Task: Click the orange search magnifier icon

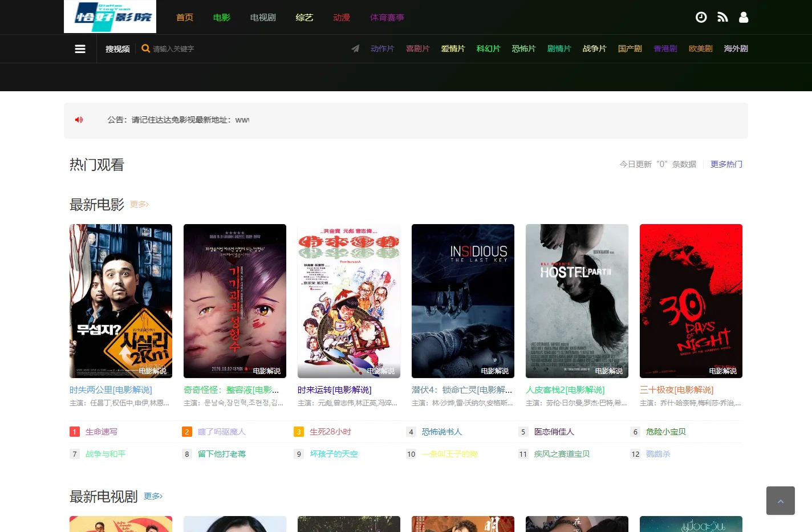Action: tap(146, 48)
